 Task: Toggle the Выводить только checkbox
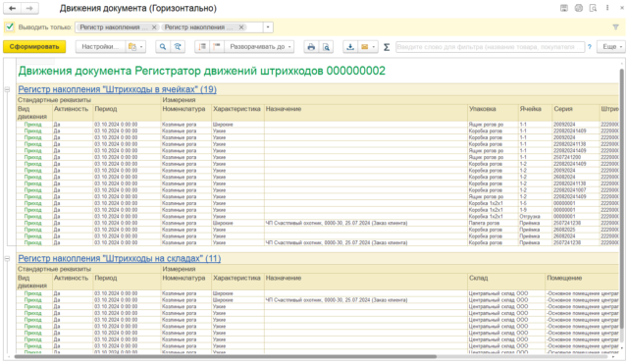[10, 27]
